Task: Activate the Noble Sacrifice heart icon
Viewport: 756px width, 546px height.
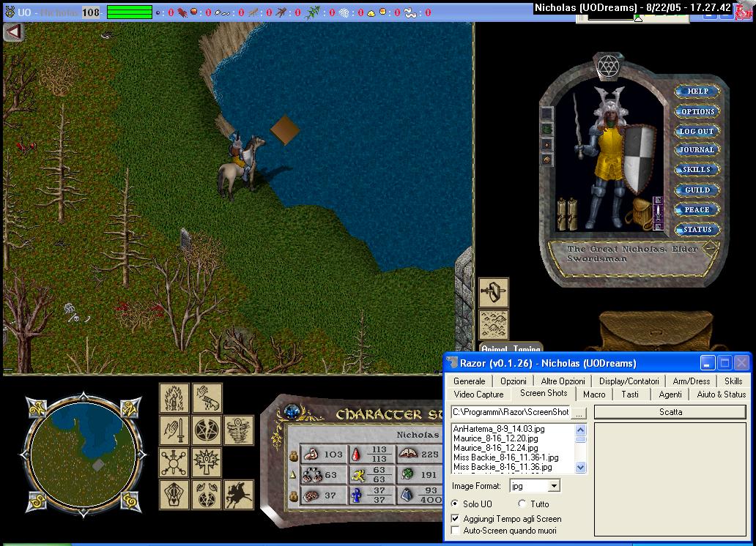Action: point(174,495)
